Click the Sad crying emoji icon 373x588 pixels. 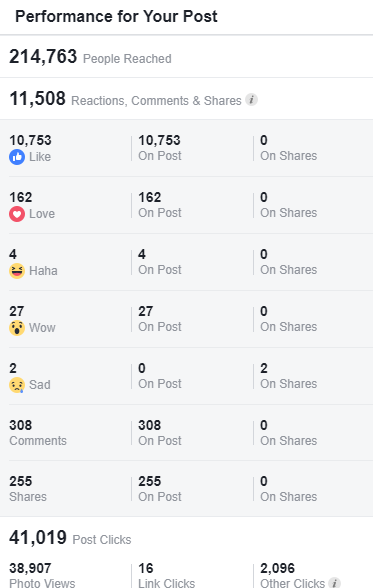[17, 385]
